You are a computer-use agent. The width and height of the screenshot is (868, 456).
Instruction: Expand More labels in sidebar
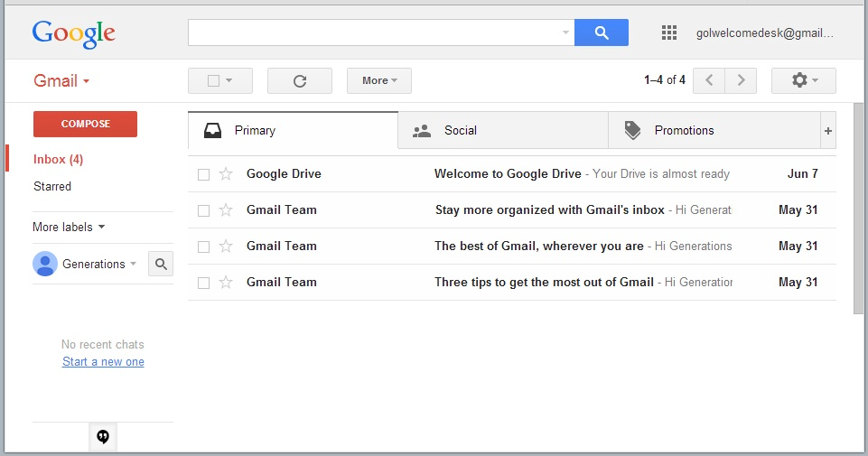click(69, 227)
